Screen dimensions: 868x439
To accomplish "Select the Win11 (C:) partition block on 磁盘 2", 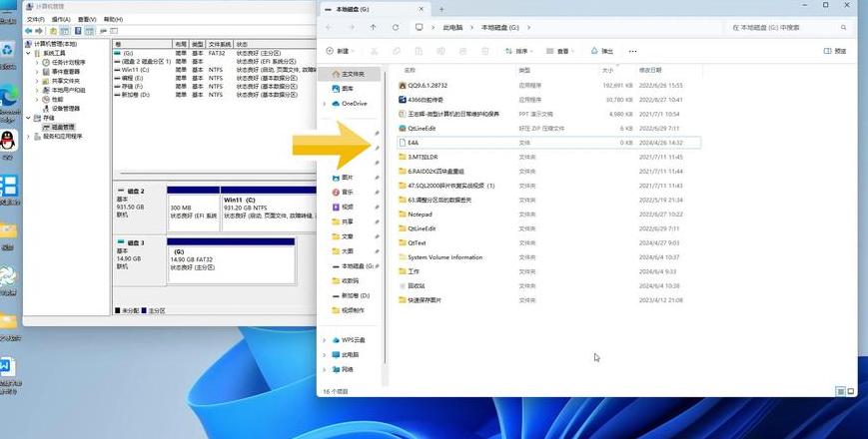I will tap(269, 209).
